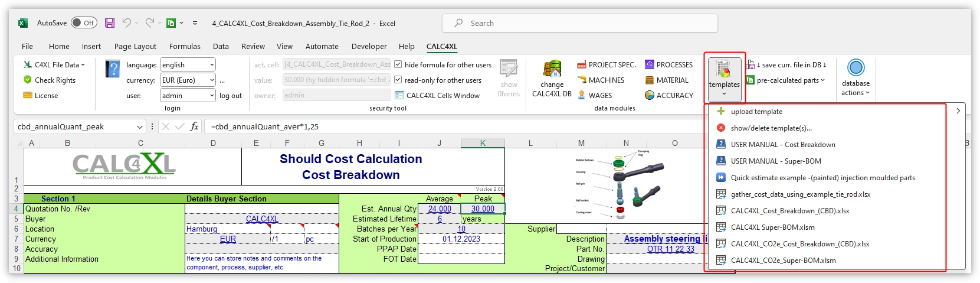The image size is (980, 283).
Task: Switch to the Formulas tab
Action: tap(185, 46)
